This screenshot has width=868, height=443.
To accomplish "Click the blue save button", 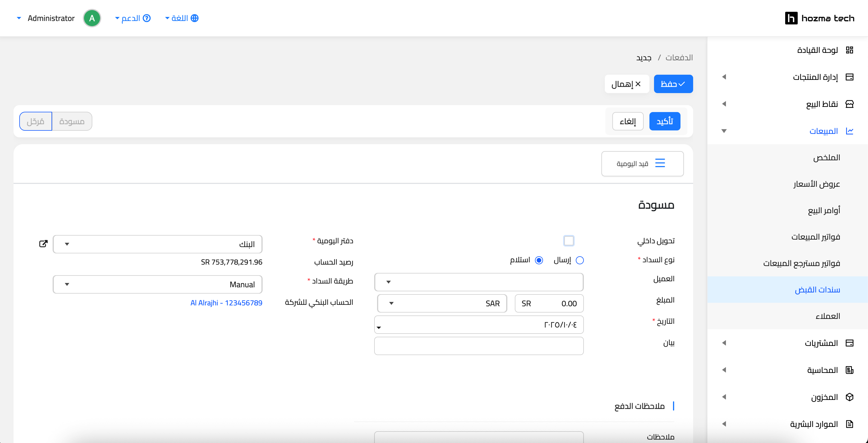I will (x=673, y=84).
